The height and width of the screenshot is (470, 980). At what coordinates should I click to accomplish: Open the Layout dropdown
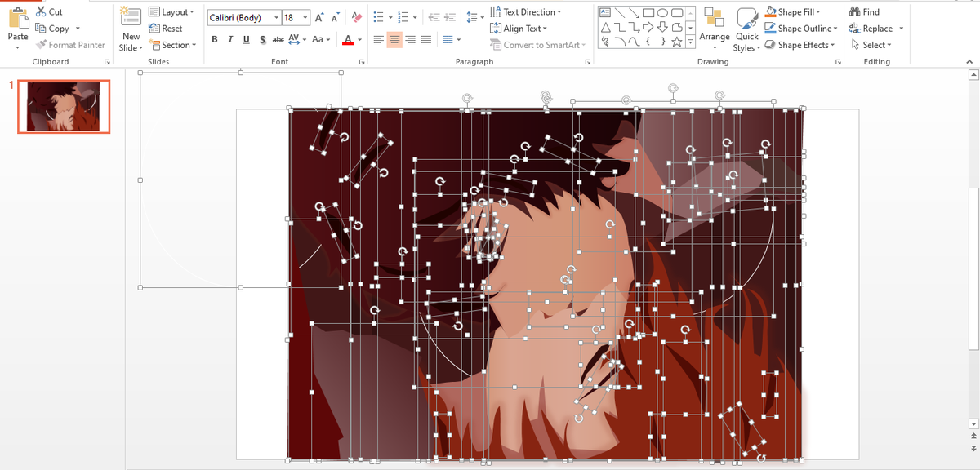coord(172,12)
